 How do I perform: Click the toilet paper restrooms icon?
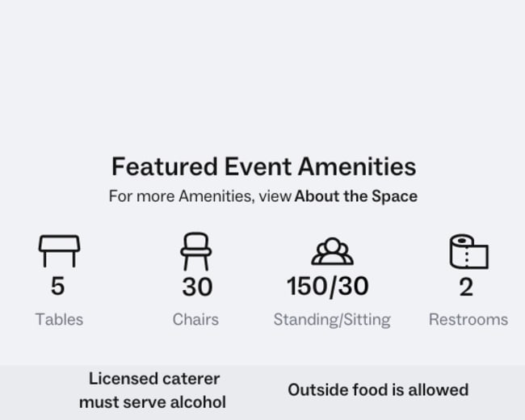[x=468, y=251]
